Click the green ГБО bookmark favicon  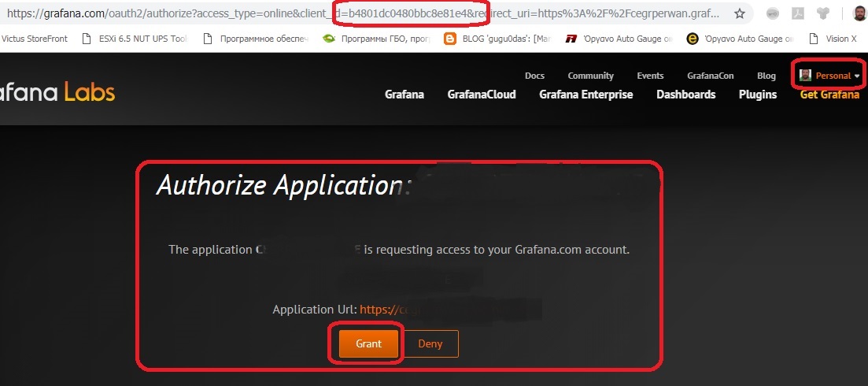click(x=329, y=39)
